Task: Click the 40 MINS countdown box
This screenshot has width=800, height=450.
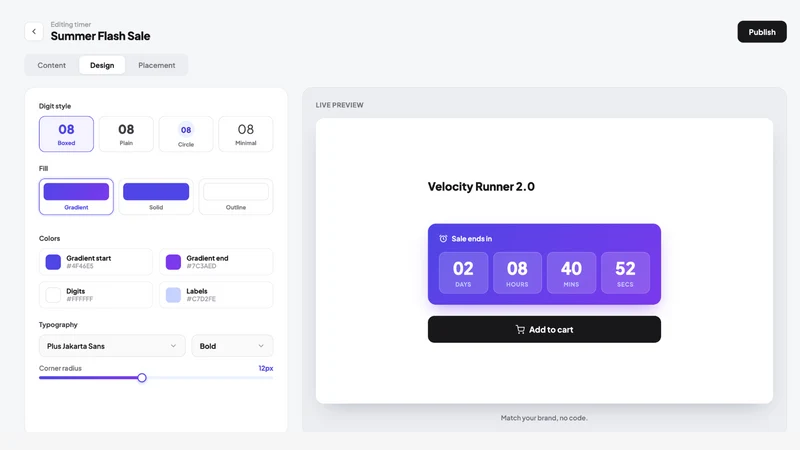Action: pyautogui.click(x=571, y=273)
